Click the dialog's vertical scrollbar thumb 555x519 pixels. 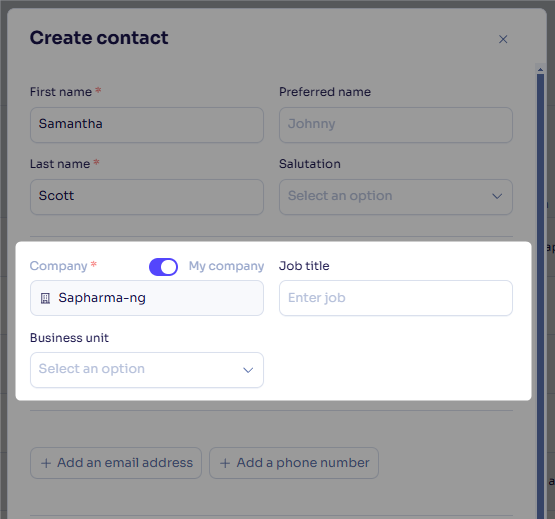(x=540, y=296)
